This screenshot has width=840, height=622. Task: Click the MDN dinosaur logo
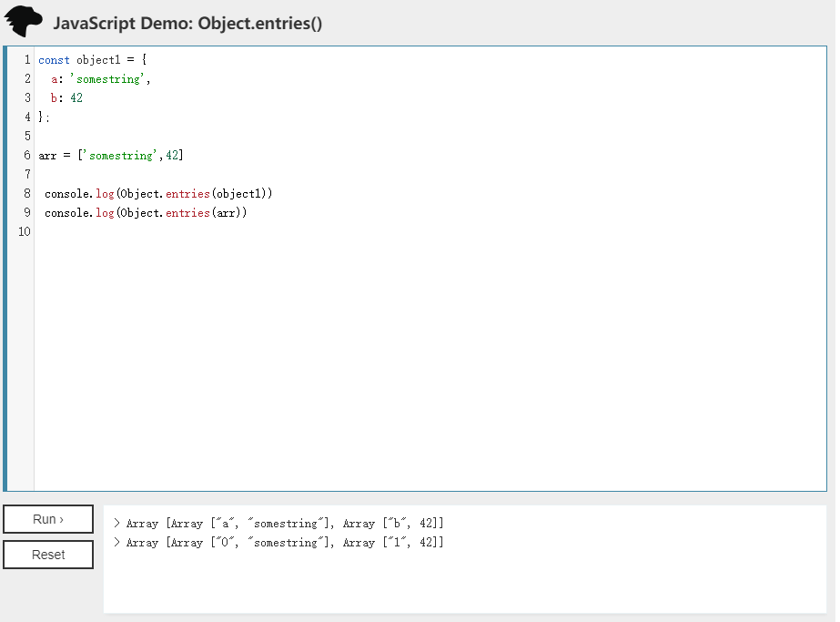[x=24, y=20]
